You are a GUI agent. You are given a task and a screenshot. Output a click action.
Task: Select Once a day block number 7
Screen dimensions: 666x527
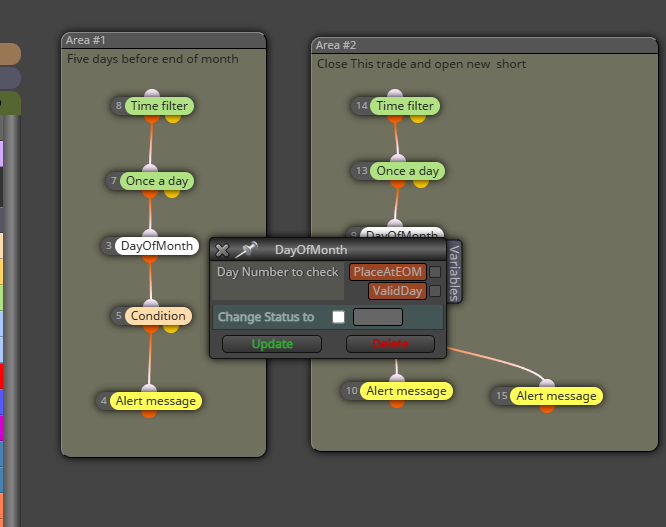157,181
